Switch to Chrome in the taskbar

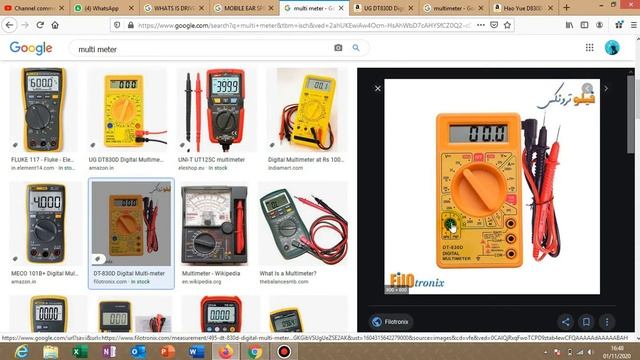(255, 351)
